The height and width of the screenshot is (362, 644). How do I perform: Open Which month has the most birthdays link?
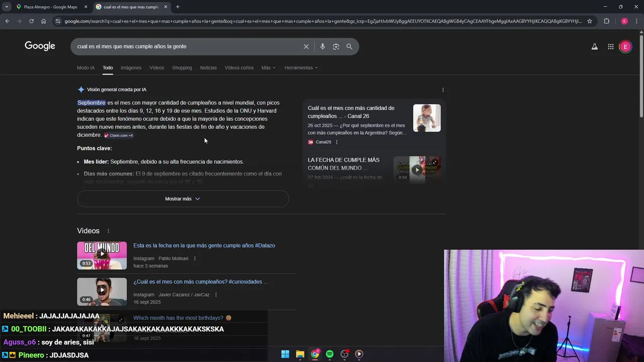[182, 318]
